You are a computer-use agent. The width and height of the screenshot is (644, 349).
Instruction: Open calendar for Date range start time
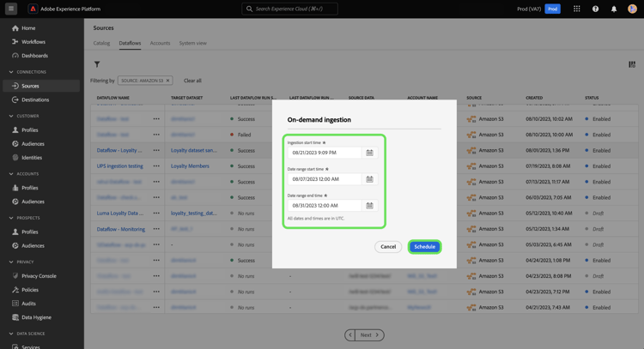pos(369,179)
